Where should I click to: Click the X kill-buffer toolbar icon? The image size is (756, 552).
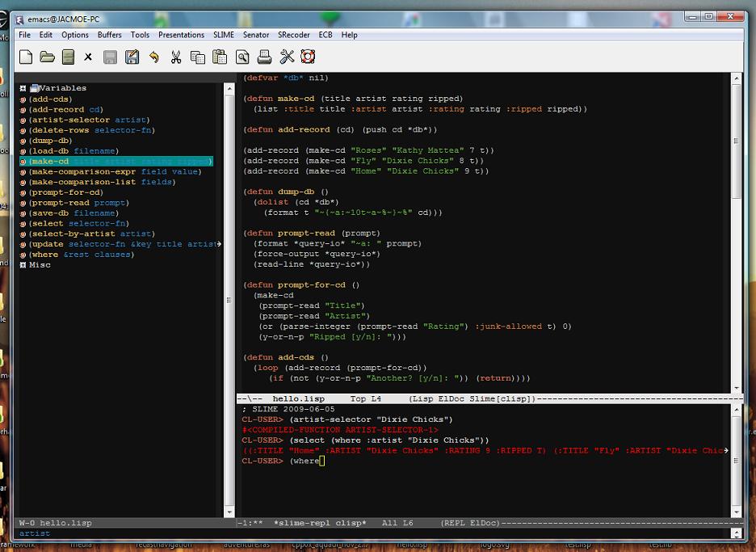[88, 57]
